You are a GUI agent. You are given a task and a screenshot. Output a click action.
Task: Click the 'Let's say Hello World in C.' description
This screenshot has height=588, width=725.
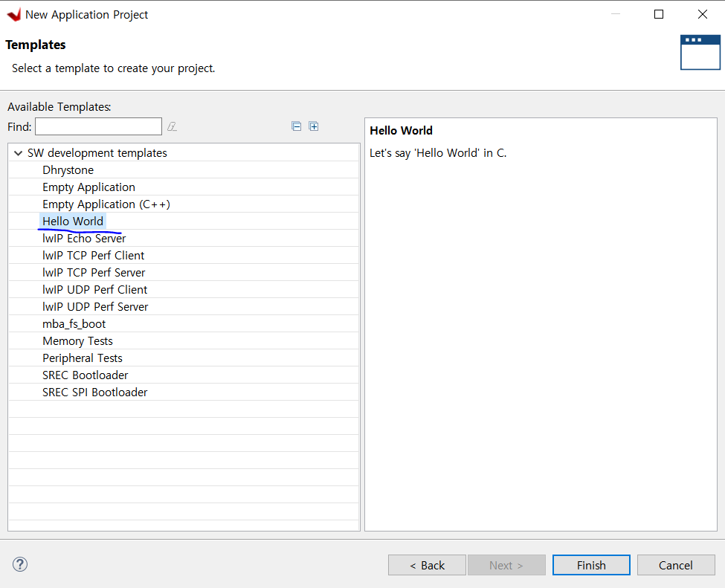tap(438, 153)
